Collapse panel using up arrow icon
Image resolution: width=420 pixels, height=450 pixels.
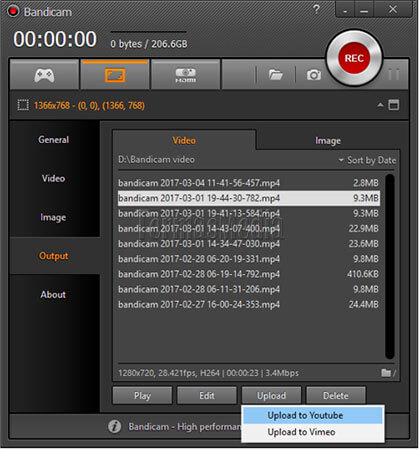click(x=380, y=105)
